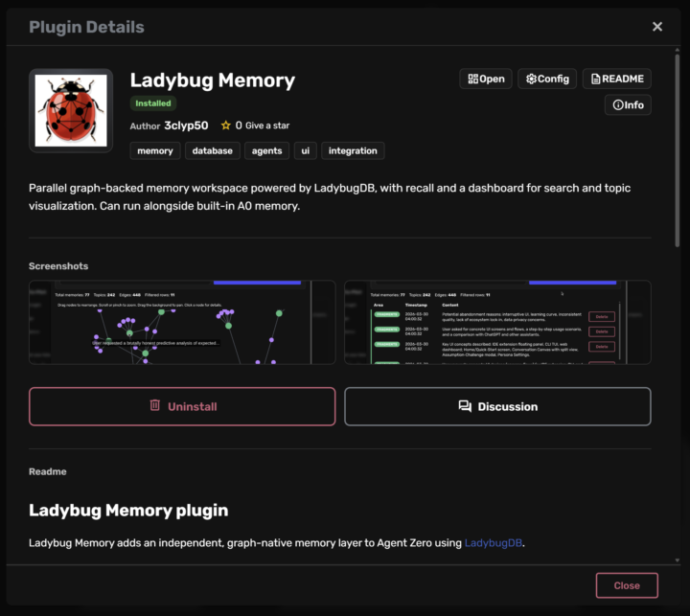
Task: Close Plugin Details with the X icon
Action: (x=657, y=27)
